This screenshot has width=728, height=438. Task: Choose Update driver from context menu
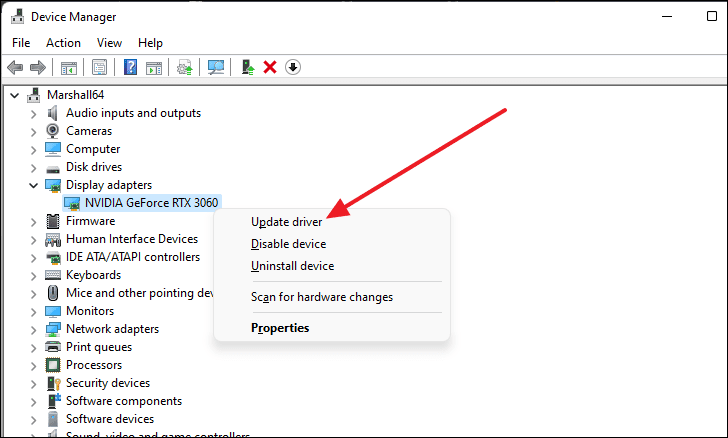click(x=286, y=222)
